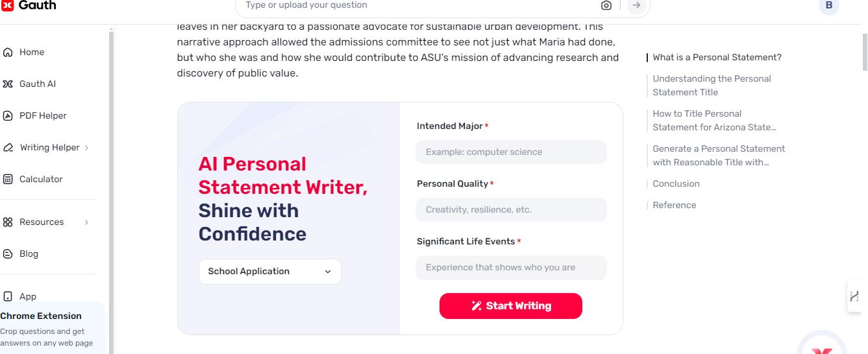Jump to 'Understanding the Personal Statement Title' section
This screenshot has height=354, width=868.
[712, 86]
